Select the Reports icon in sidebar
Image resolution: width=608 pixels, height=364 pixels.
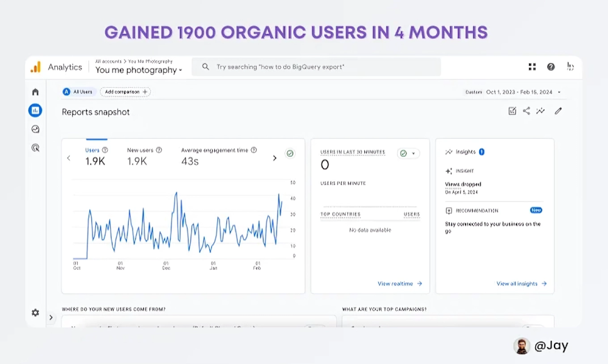[x=35, y=110]
